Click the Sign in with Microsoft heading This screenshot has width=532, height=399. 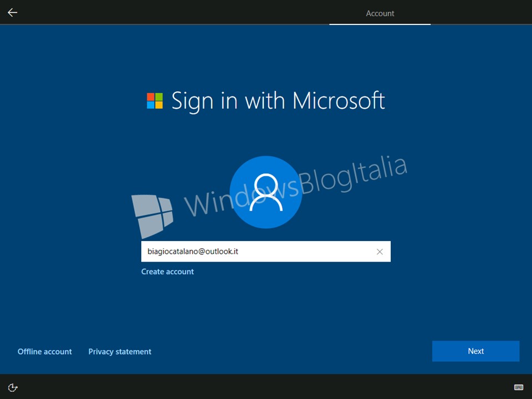point(278,101)
